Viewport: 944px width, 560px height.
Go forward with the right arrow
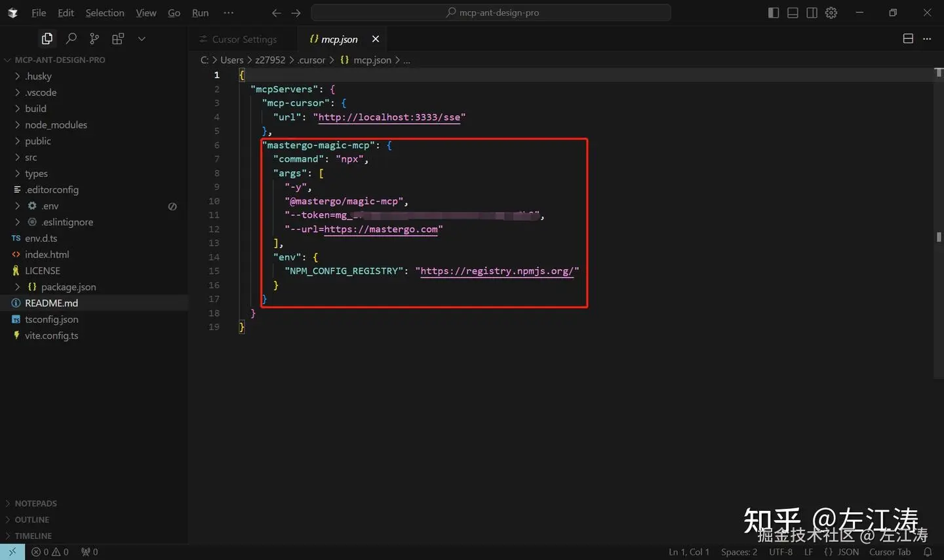(x=296, y=12)
